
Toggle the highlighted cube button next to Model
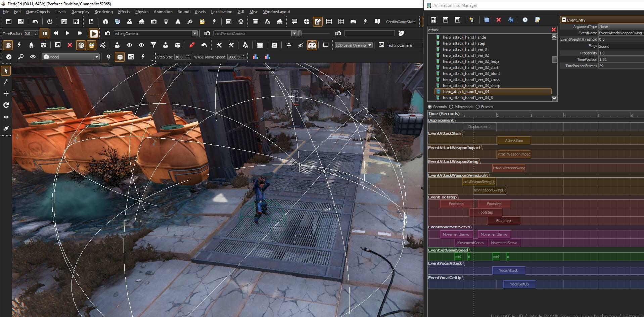pyautogui.click(x=120, y=57)
